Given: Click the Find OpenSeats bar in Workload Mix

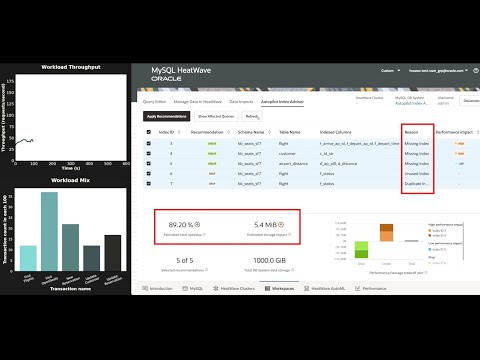Looking at the screenshot, I should pyautogui.click(x=49, y=231).
